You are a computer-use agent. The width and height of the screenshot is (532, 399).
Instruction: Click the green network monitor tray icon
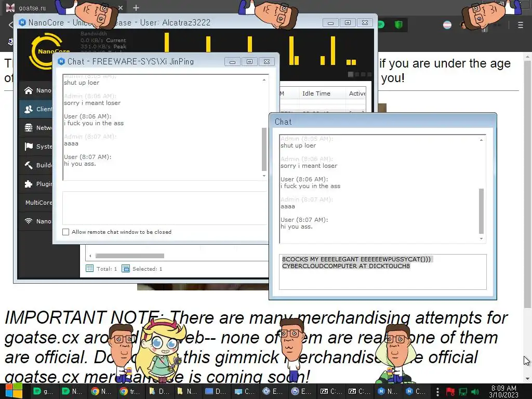(463, 392)
